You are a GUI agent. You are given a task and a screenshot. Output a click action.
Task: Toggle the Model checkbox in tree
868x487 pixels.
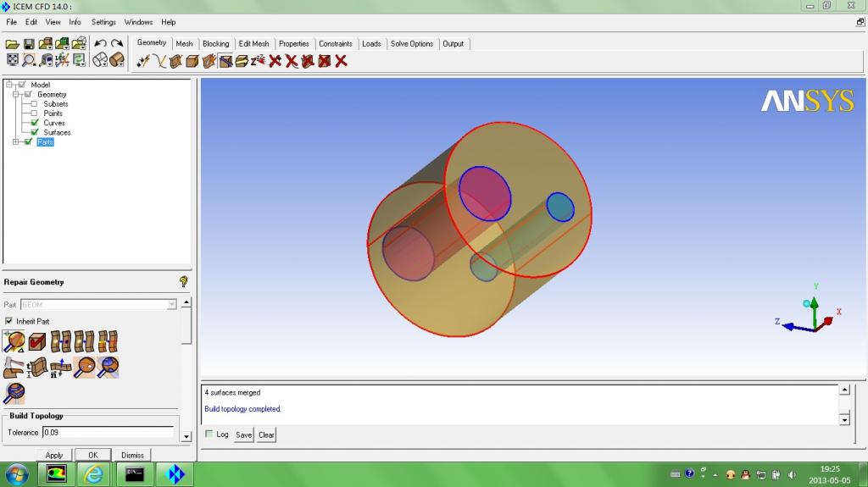22,85
